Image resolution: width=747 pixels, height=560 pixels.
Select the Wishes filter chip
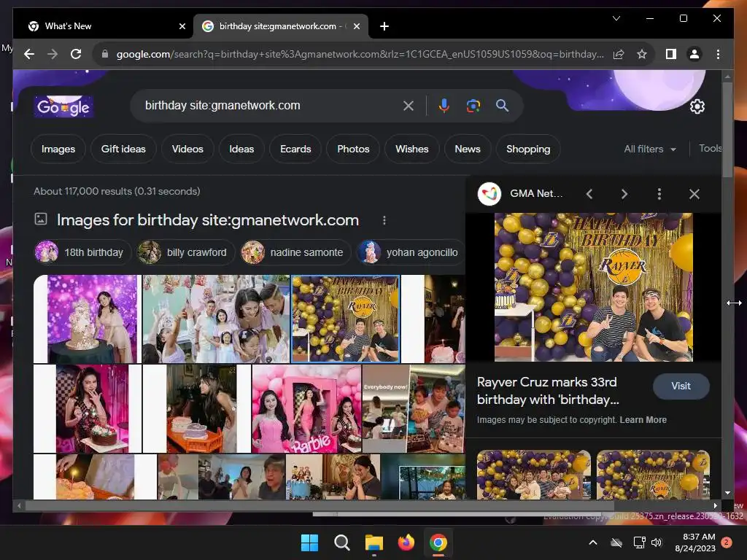[411, 149]
